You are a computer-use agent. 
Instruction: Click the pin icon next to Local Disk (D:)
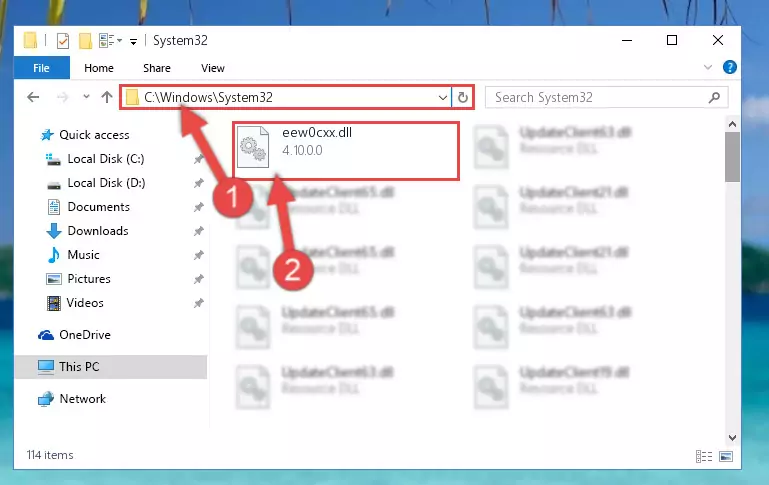pos(199,183)
